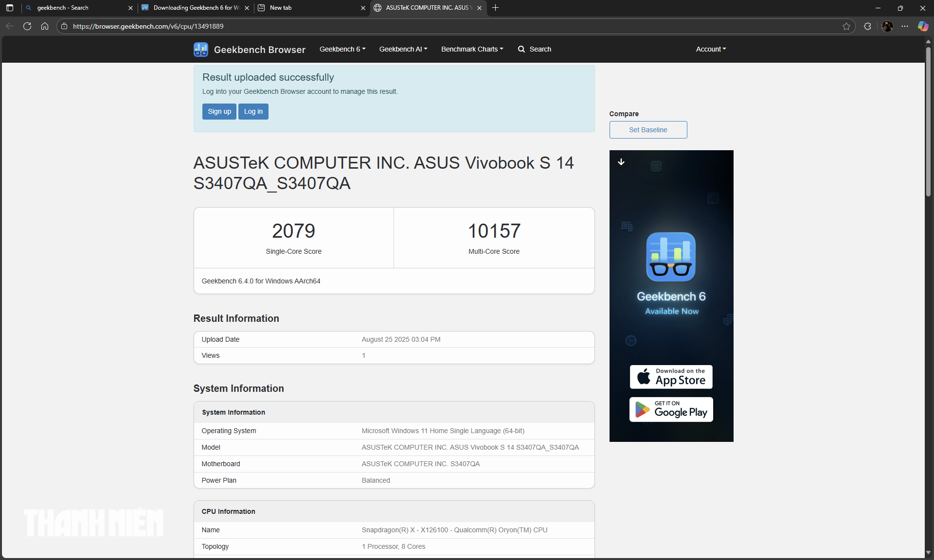Viewport: 934px width, 560px height.
Task: Click the ASUS Vivobook S 14 page title
Action: tap(383, 173)
